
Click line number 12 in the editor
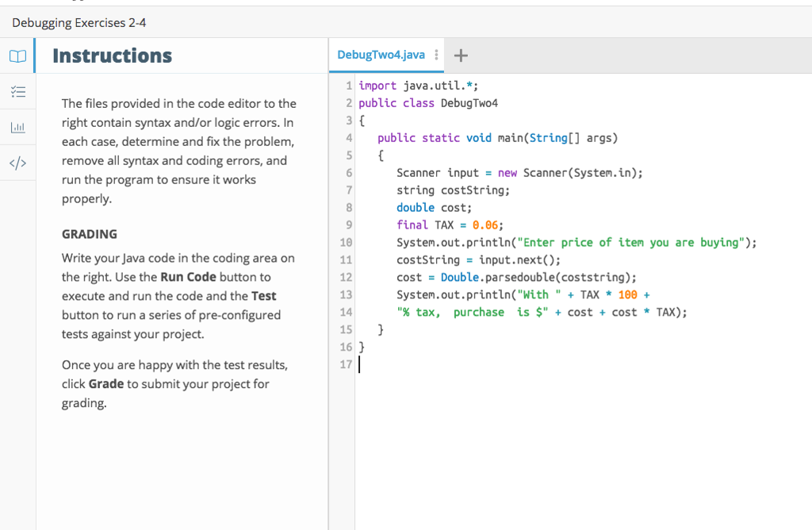tap(346, 277)
